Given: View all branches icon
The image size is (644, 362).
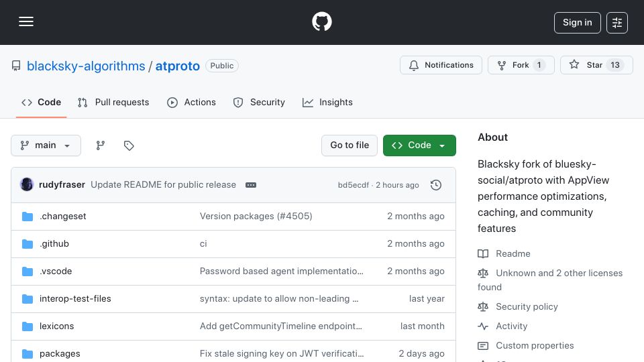Looking at the screenshot, I should click(x=100, y=145).
